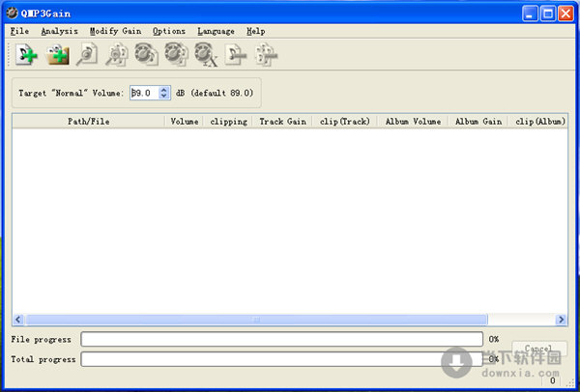Sort by the Album Gain column header
The width and height of the screenshot is (580, 392).
click(x=478, y=122)
